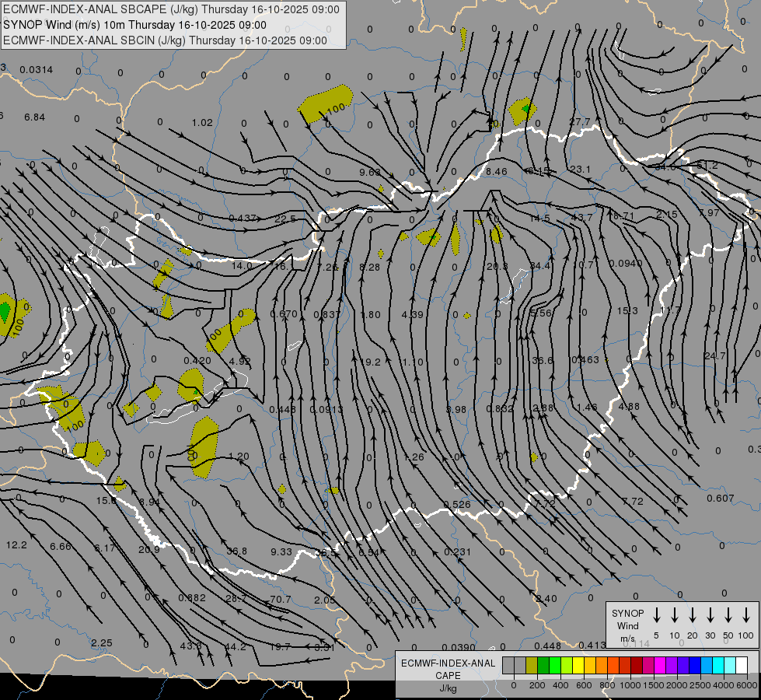Click the map value 20.9
Screen dimensions: 761x700
(149, 549)
